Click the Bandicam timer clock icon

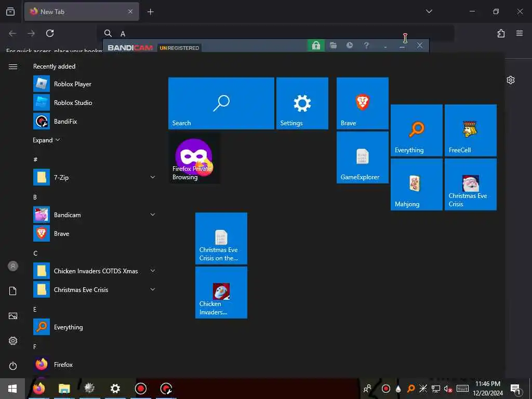pos(350,45)
